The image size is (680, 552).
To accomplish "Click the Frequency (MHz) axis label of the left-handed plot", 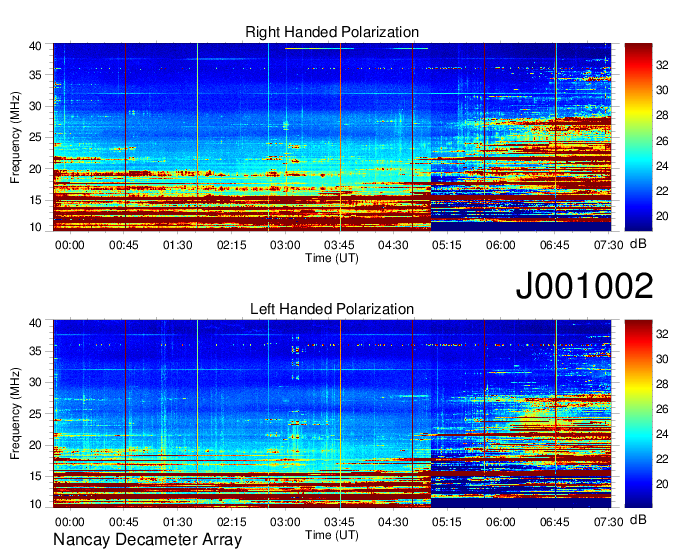I will click(15, 414).
